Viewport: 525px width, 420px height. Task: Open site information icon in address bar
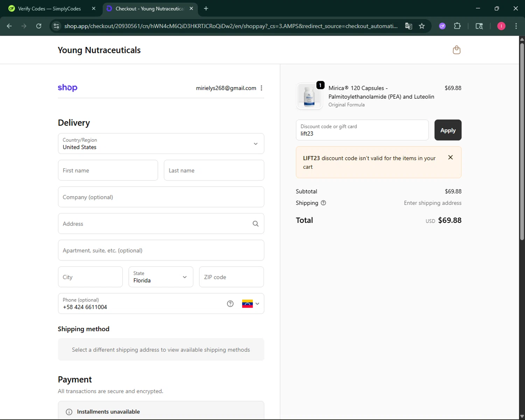click(56, 26)
